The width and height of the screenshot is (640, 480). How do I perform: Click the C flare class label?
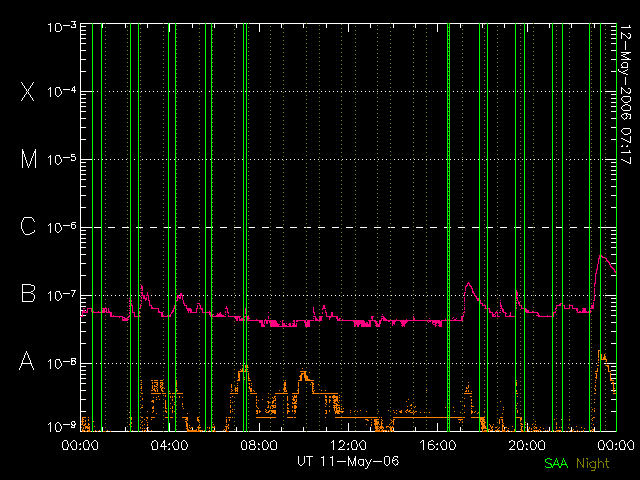coord(28,226)
